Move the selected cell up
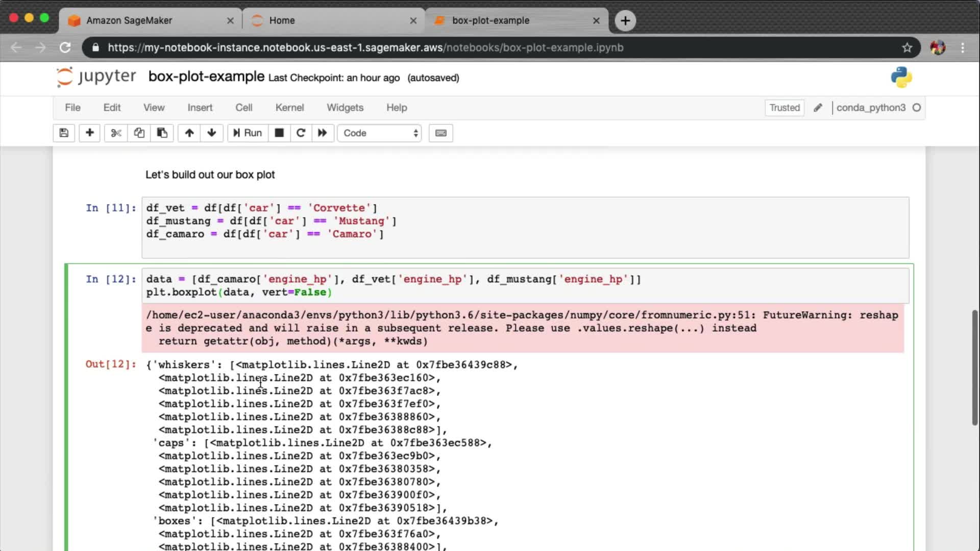The width and height of the screenshot is (980, 551). click(x=189, y=133)
